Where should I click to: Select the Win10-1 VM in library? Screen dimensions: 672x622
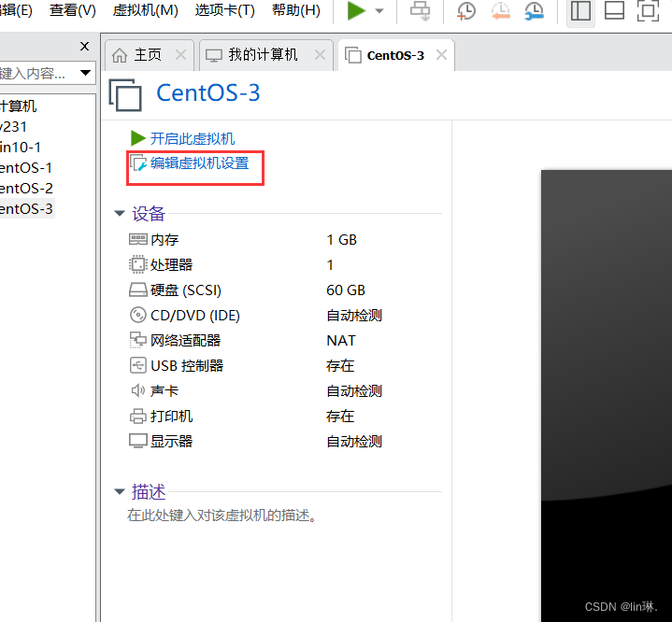click(21, 147)
